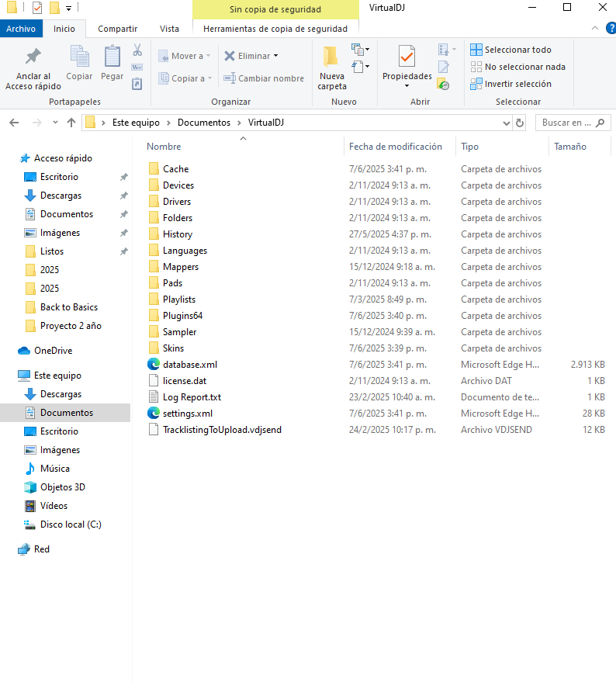The height and width of the screenshot is (682, 616).
Task: Select the Objetos 3D cube icon
Action: coord(30,487)
